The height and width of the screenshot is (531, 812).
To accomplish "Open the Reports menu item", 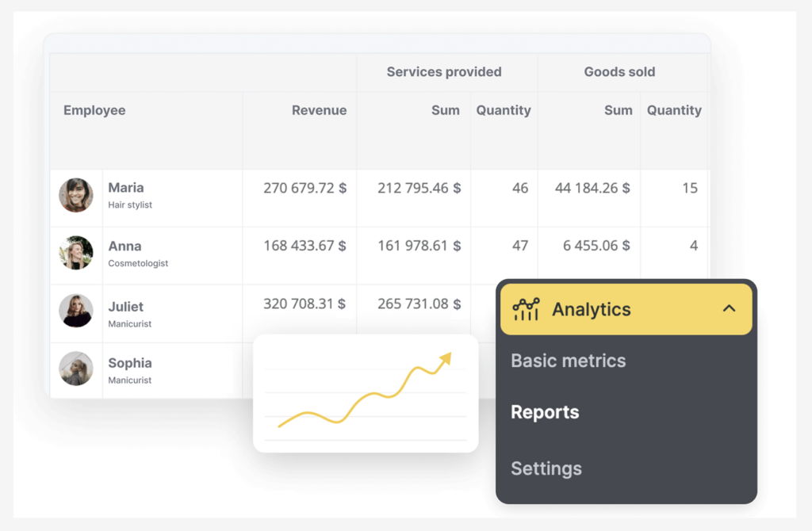I will 545,412.
